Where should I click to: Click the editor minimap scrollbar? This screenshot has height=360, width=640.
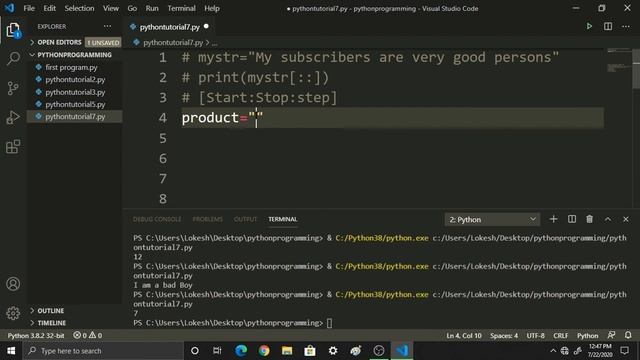636,68
